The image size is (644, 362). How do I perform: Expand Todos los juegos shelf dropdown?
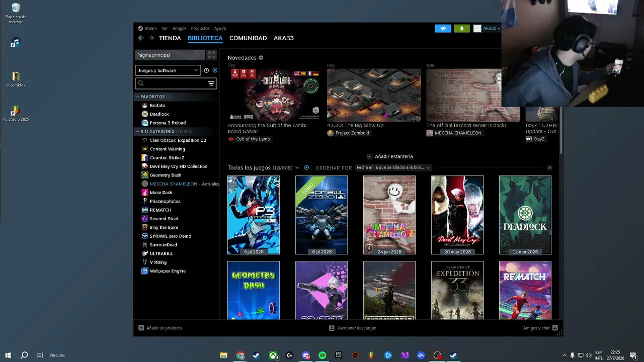[x=297, y=167]
